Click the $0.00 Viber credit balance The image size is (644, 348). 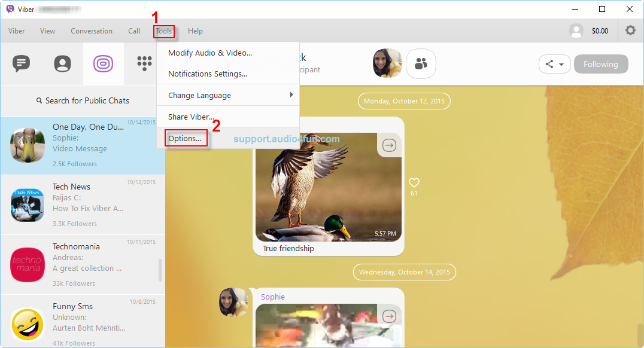click(600, 30)
